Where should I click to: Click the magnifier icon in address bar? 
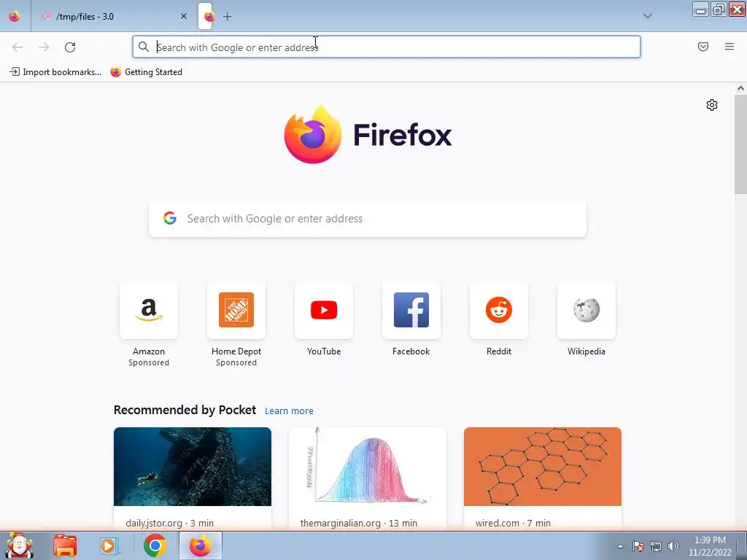[x=144, y=47]
